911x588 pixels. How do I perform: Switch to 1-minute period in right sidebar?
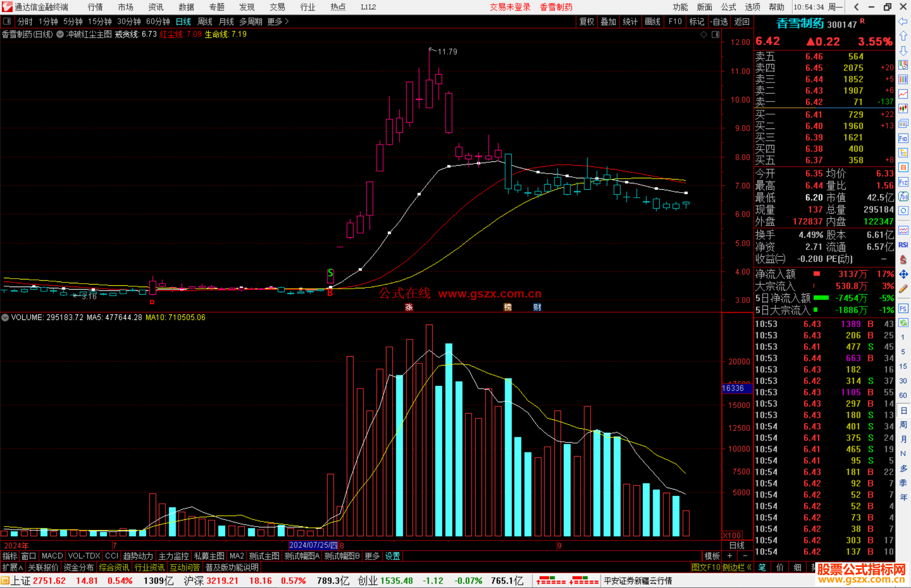pyautogui.click(x=903, y=337)
